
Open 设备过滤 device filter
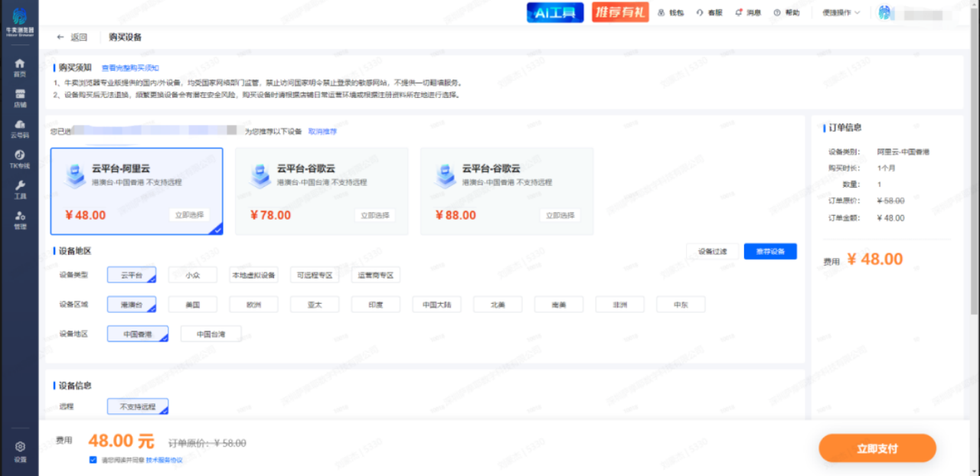pos(713,251)
